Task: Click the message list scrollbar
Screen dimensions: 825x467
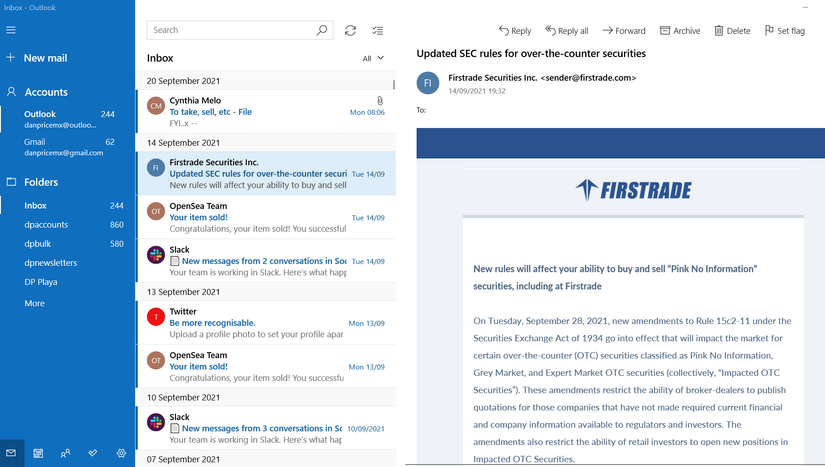Action: (x=394, y=85)
